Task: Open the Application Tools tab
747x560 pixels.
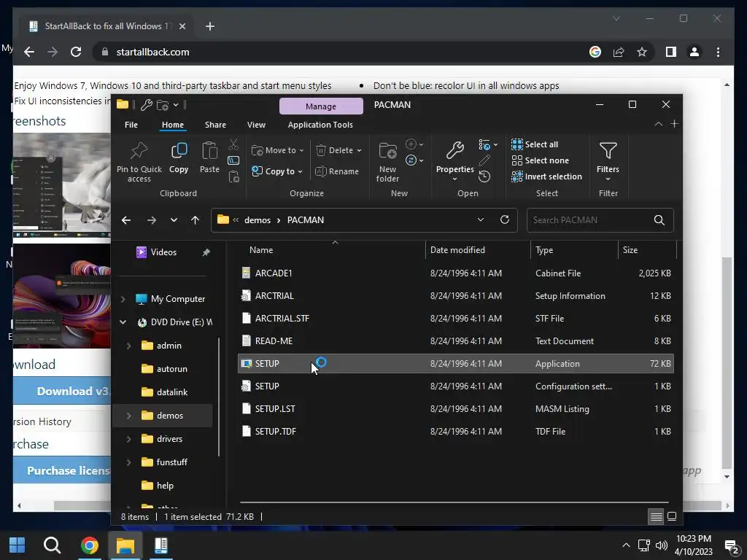Action: point(320,125)
